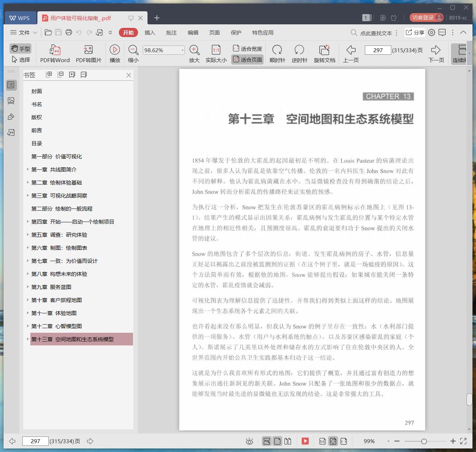476x452 pixels.
Task: Open the 特色应用 tab
Action: (x=263, y=32)
